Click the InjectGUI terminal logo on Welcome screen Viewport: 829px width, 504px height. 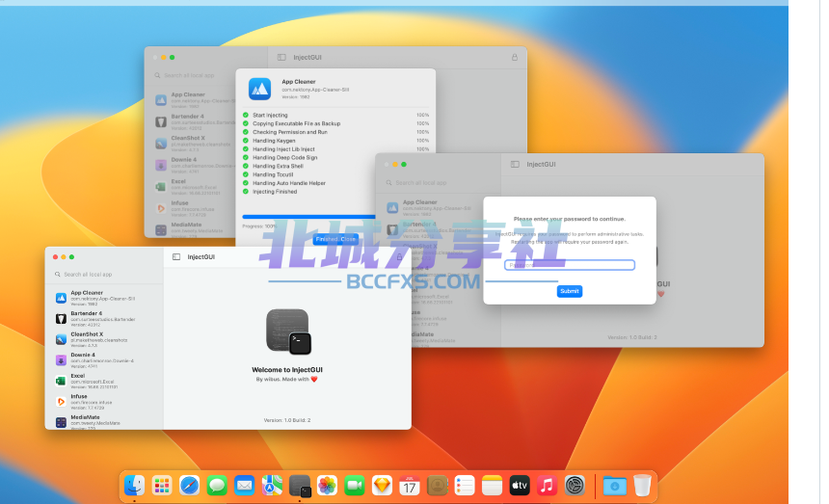click(288, 332)
